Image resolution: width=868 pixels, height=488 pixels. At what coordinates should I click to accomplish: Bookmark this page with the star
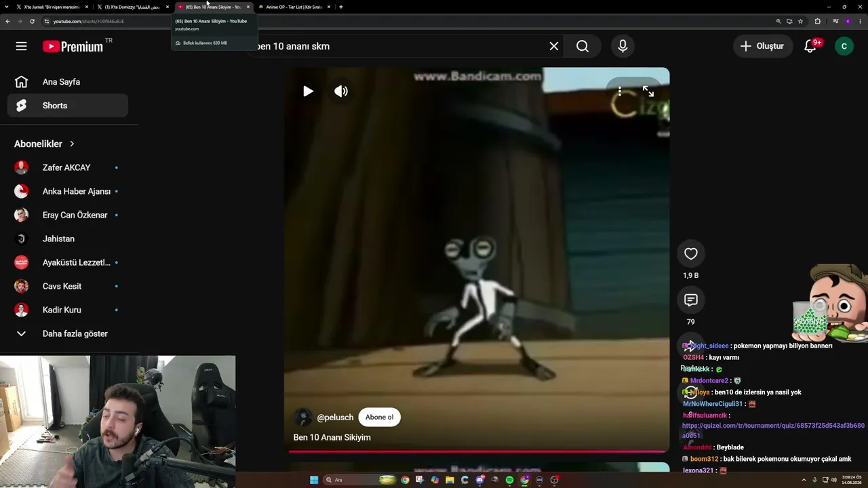click(800, 22)
